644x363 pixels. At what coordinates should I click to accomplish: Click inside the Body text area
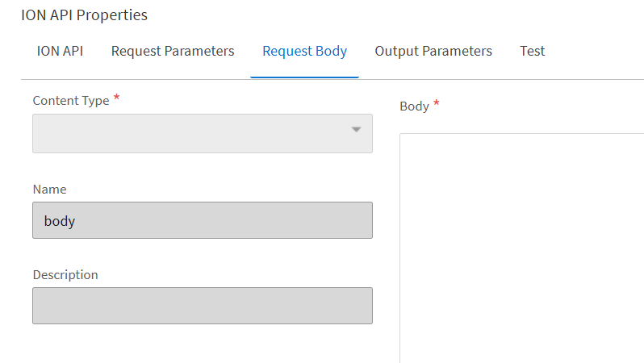click(x=521, y=242)
